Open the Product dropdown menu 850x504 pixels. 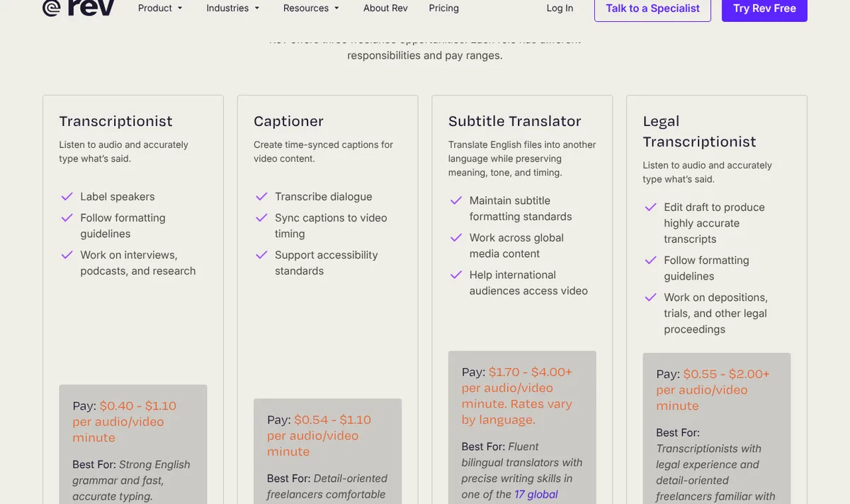(x=160, y=8)
